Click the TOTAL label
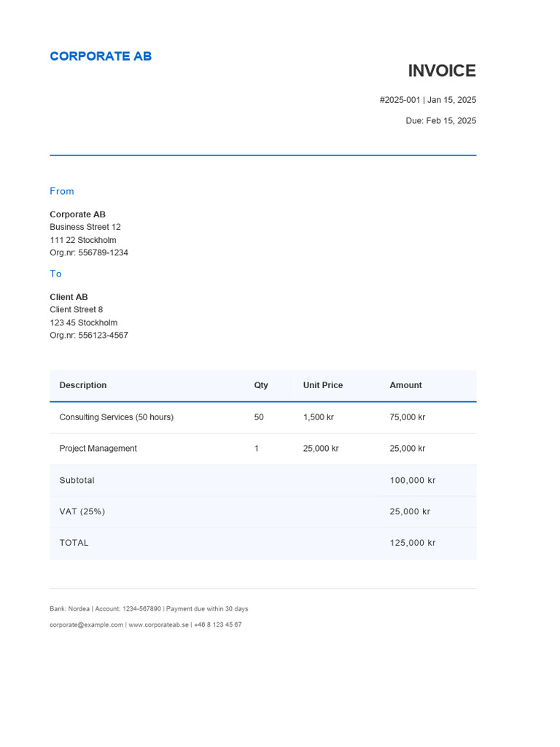 74,543
